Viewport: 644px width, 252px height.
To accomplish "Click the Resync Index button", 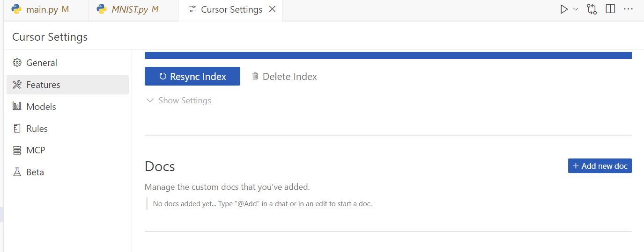I will coord(192,76).
